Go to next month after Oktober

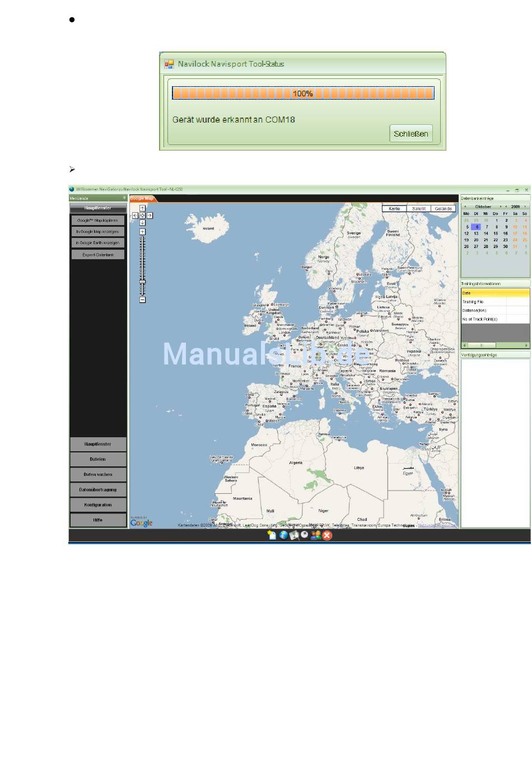click(x=501, y=207)
